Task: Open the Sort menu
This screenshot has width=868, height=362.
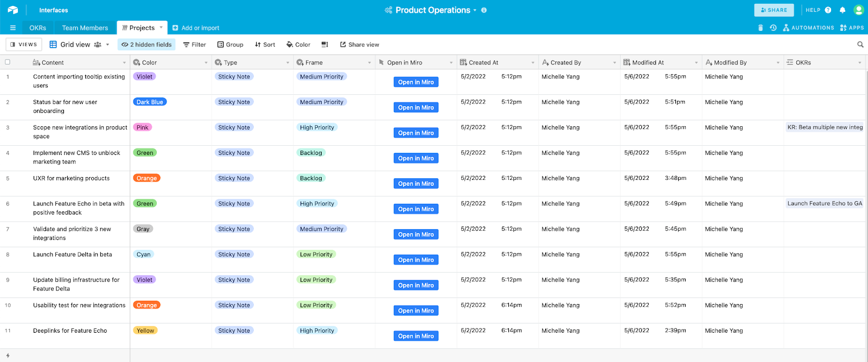Action: pos(265,44)
